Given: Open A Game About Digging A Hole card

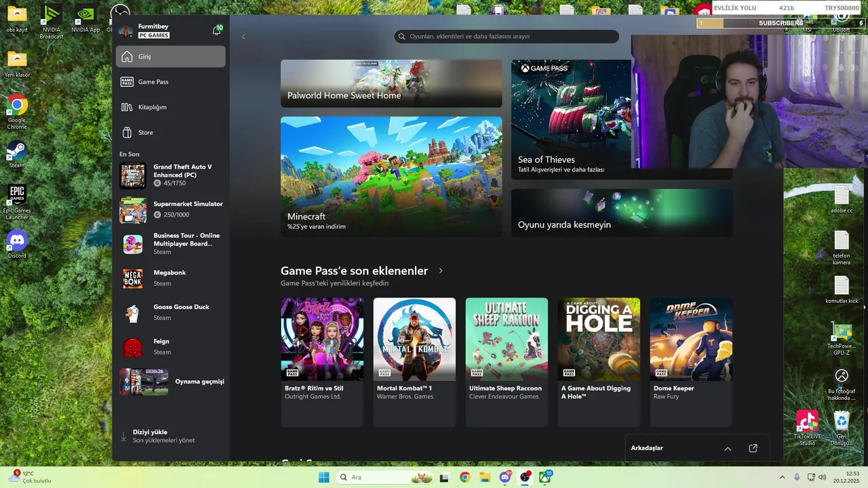Looking at the screenshot, I should [599, 362].
